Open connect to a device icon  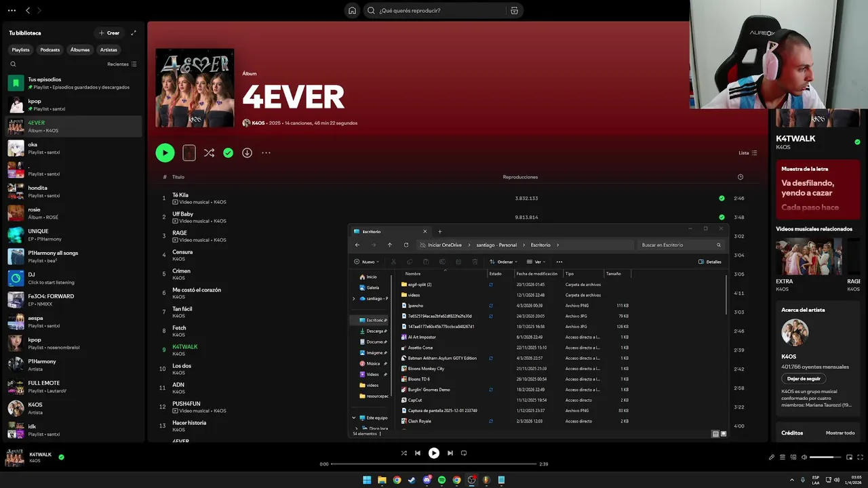(793, 457)
